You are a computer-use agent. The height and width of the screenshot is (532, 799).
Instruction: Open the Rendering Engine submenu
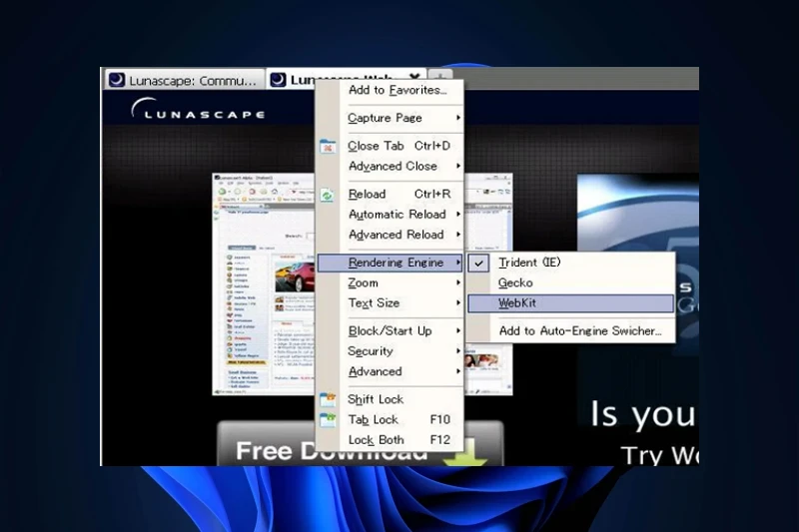click(x=391, y=263)
